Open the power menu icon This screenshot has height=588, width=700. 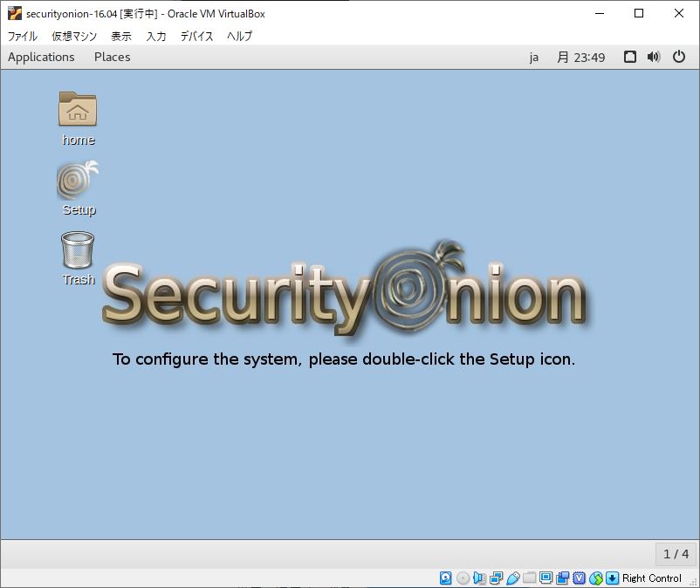[679, 57]
